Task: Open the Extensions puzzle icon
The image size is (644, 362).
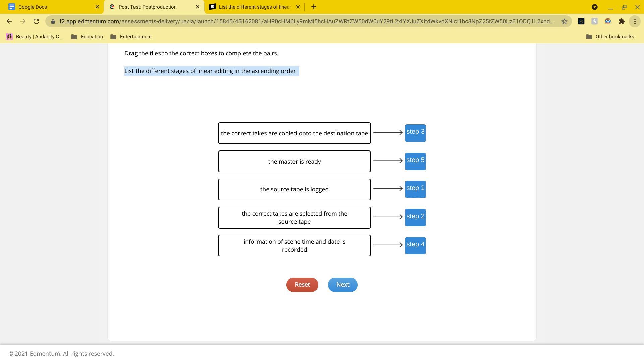Action: [622, 21]
